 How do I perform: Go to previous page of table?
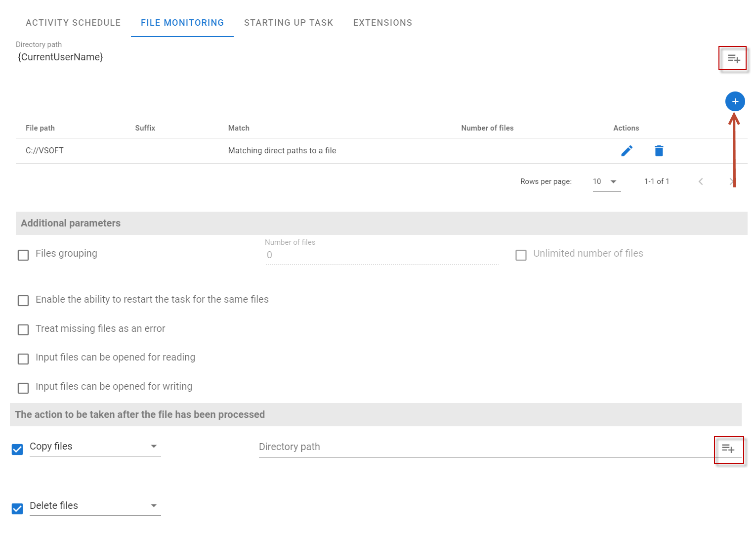coord(701,181)
